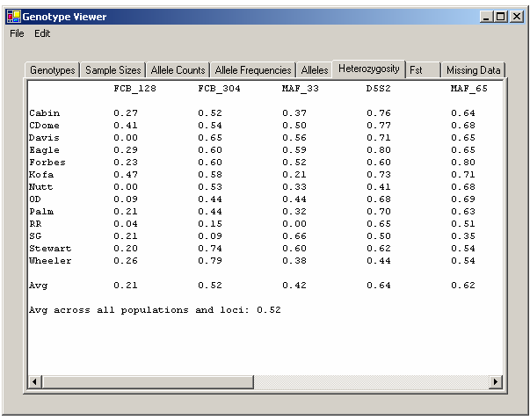
Task: Open the File menu
Action: [17, 33]
